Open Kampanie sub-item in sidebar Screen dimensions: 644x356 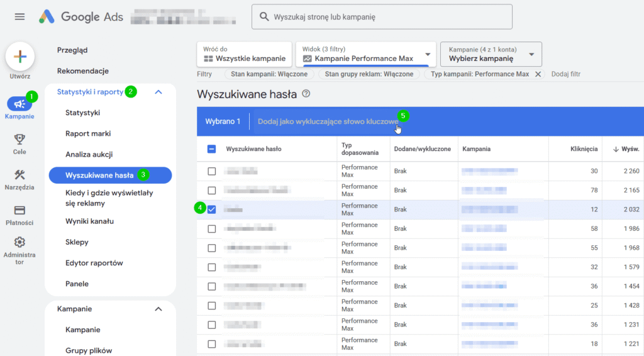click(x=82, y=330)
